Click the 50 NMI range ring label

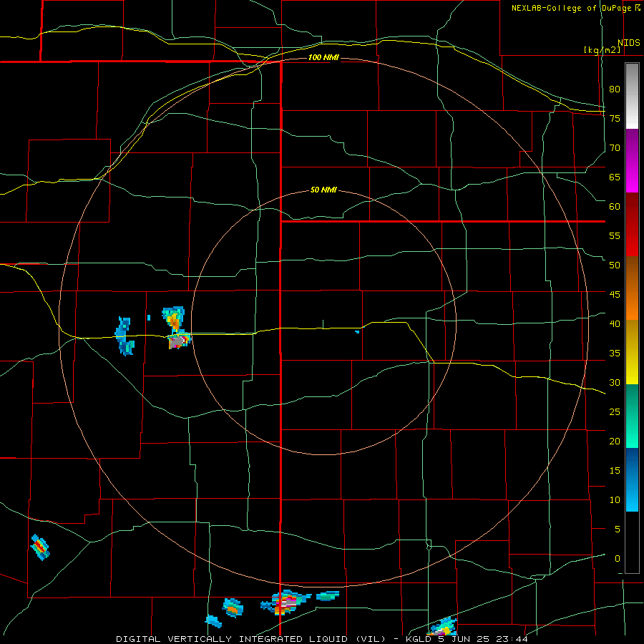coord(323,190)
